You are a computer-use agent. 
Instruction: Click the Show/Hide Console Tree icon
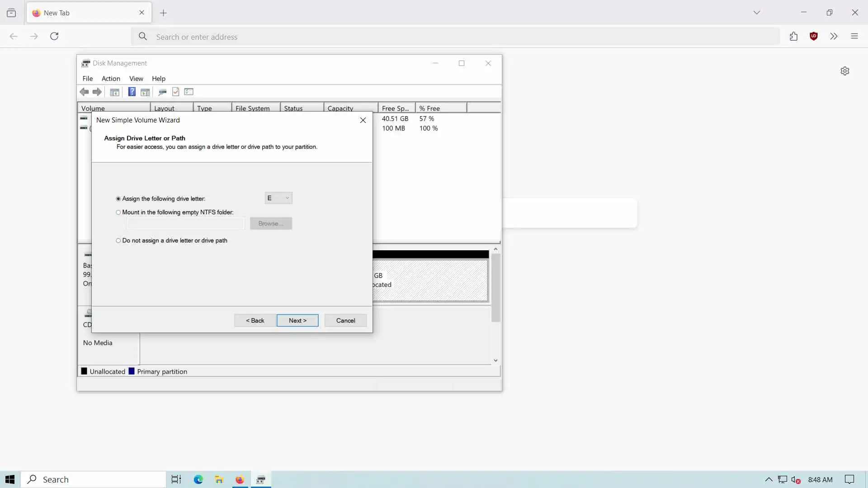(115, 92)
